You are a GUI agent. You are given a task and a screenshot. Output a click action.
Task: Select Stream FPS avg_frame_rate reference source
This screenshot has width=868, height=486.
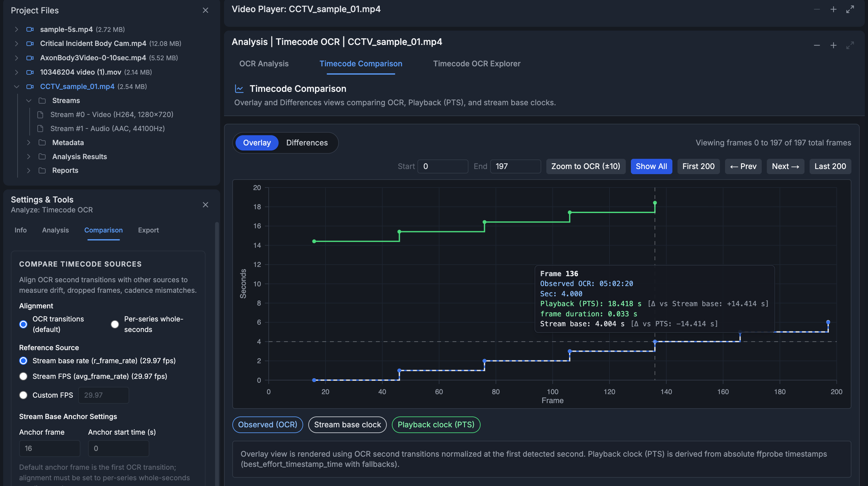click(23, 376)
